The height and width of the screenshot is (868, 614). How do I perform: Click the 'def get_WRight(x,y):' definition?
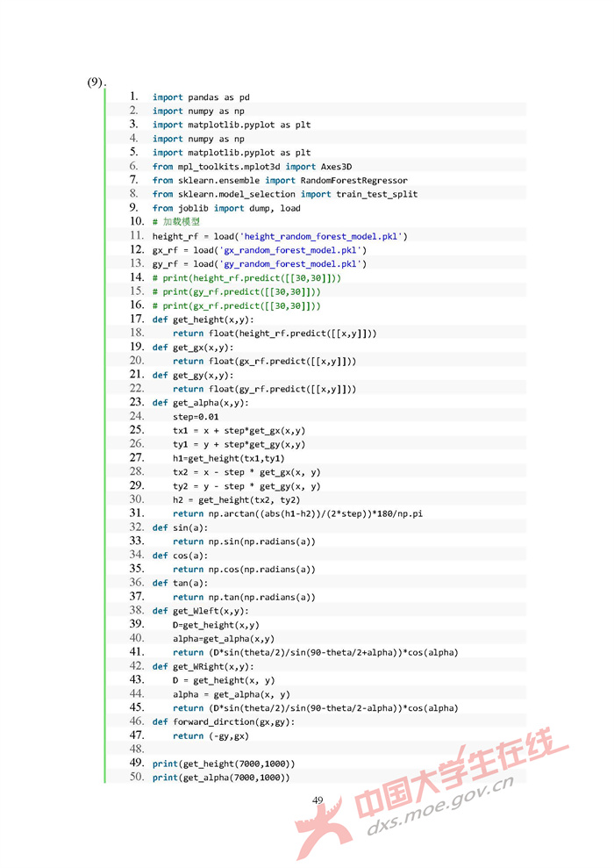pyautogui.click(x=203, y=666)
